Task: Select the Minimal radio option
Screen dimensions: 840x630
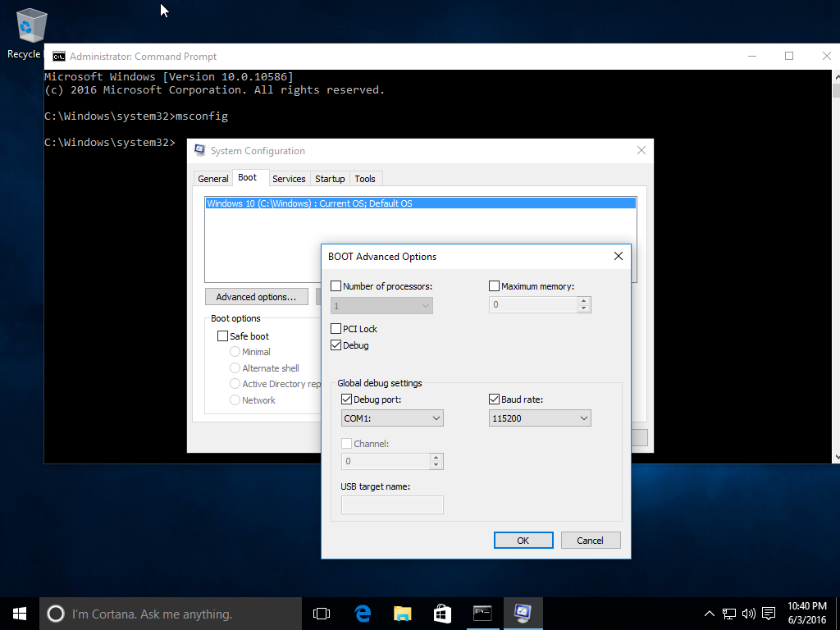Action: coord(235,352)
